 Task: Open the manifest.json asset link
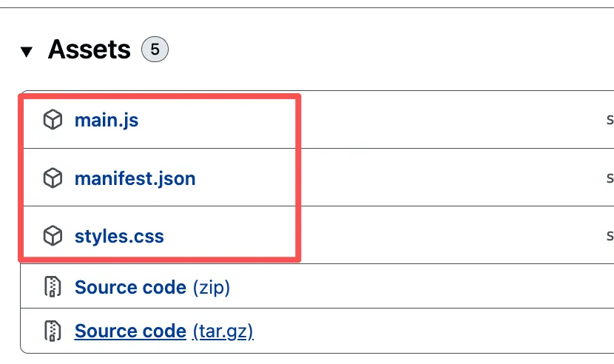[135, 178]
